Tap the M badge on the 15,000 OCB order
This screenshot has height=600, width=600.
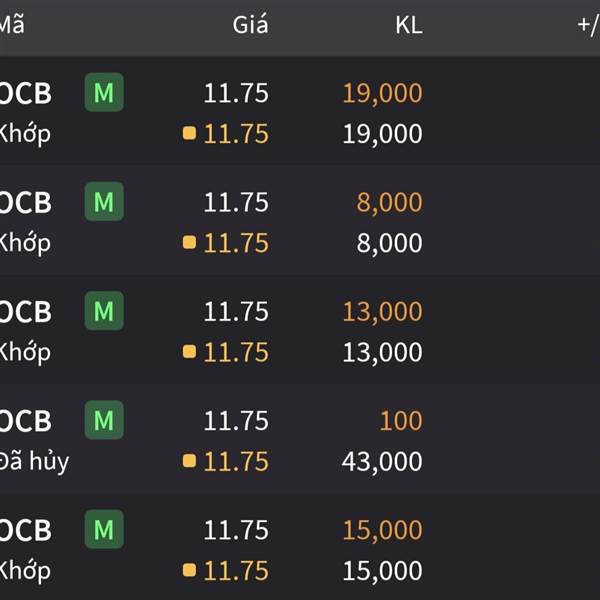(x=104, y=529)
